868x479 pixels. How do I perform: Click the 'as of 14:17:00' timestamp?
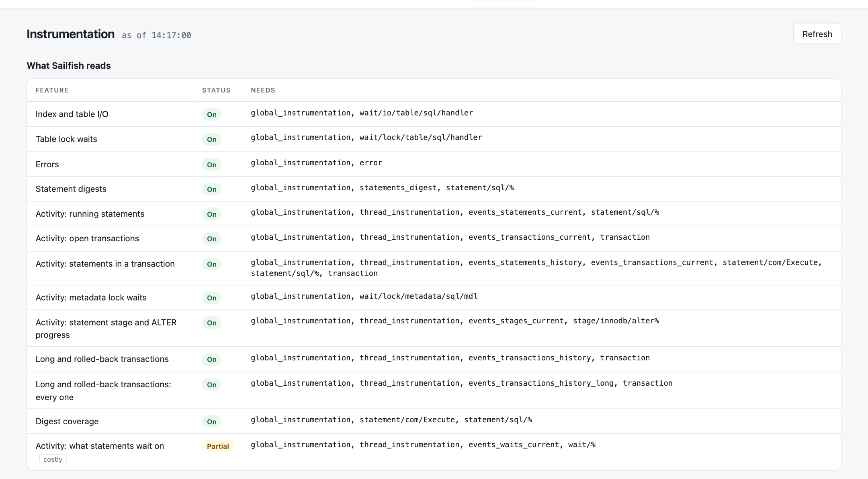pyautogui.click(x=156, y=35)
